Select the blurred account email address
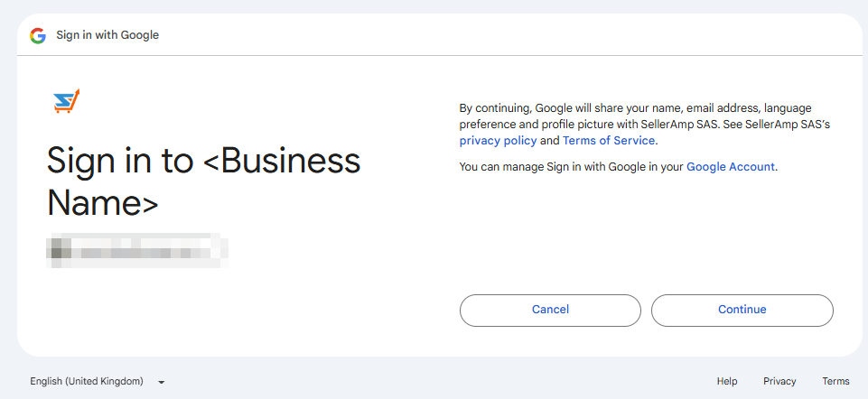Viewport: 868px width, 399px height. [x=137, y=250]
